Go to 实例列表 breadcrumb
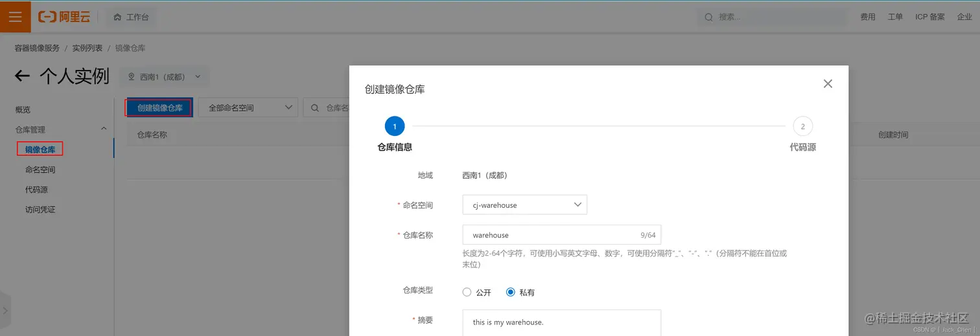The height and width of the screenshot is (336, 980). coord(87,48)
